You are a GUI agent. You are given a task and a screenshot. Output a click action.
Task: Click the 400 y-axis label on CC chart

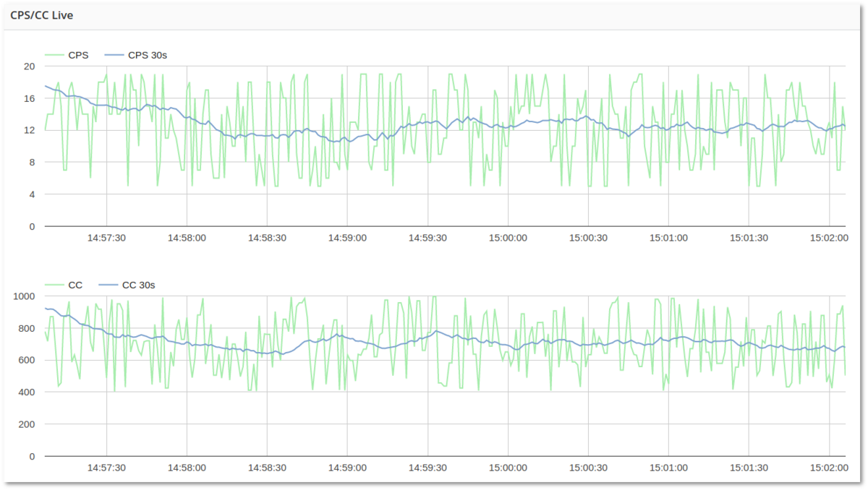(x=26, y=392)
